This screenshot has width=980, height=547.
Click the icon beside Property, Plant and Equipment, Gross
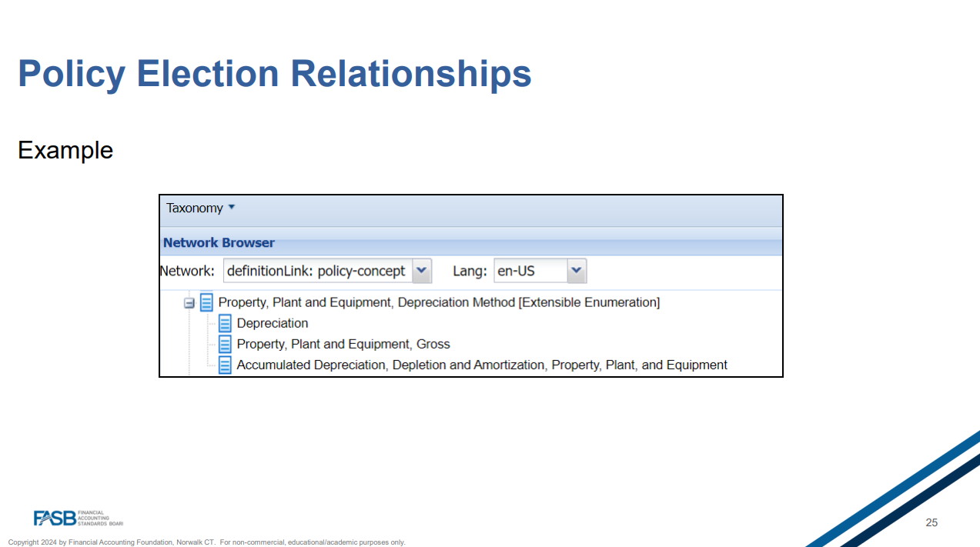tap(225, 344)
